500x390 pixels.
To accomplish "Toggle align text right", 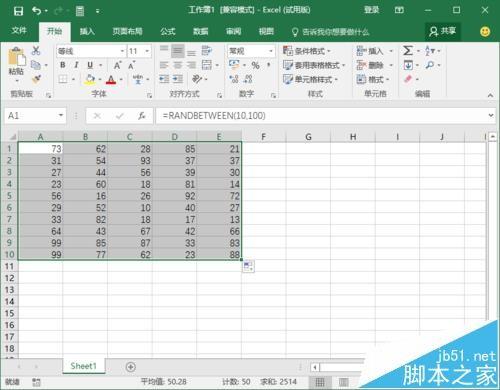I will click(191, 65).
